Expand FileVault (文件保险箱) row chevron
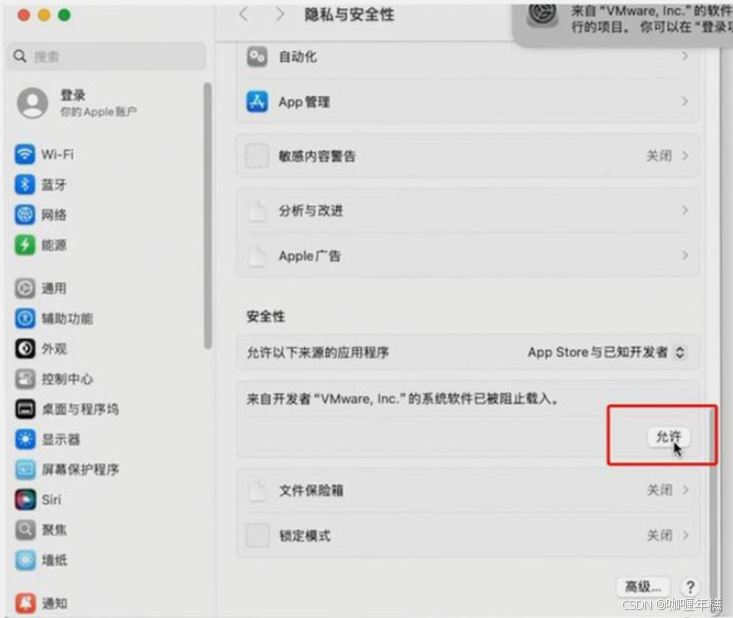 pos(685,490)
